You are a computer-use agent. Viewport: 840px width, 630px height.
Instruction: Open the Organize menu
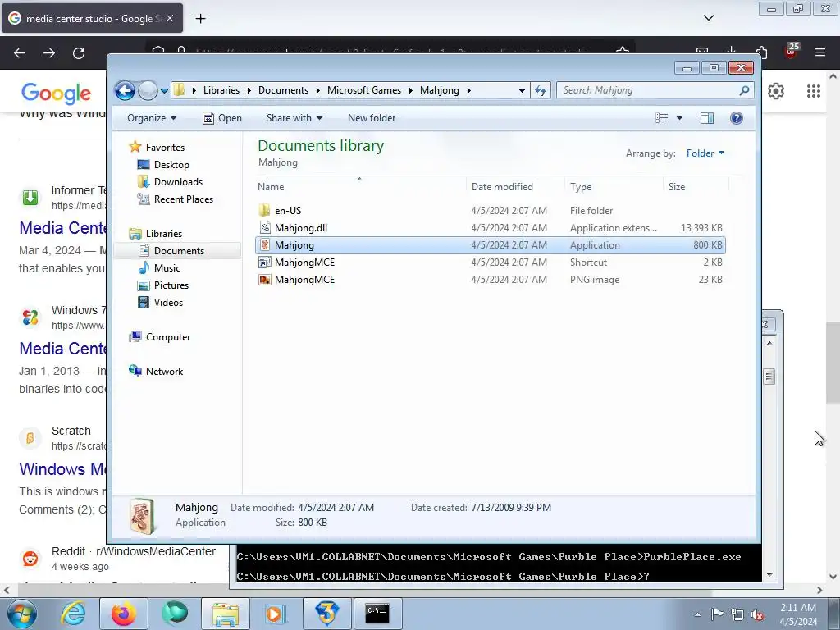point(152,118)
